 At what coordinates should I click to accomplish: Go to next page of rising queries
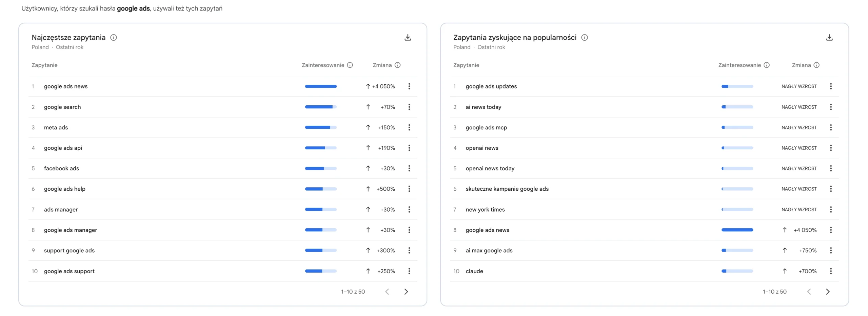828,292
